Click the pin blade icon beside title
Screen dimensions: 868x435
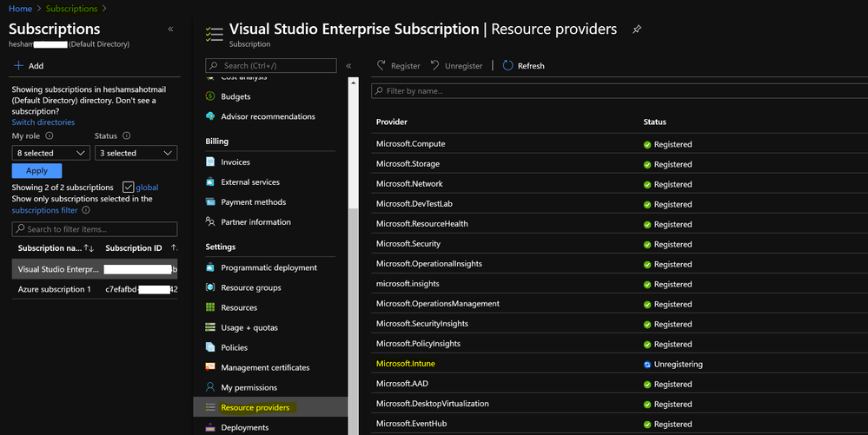pos(637,30)
